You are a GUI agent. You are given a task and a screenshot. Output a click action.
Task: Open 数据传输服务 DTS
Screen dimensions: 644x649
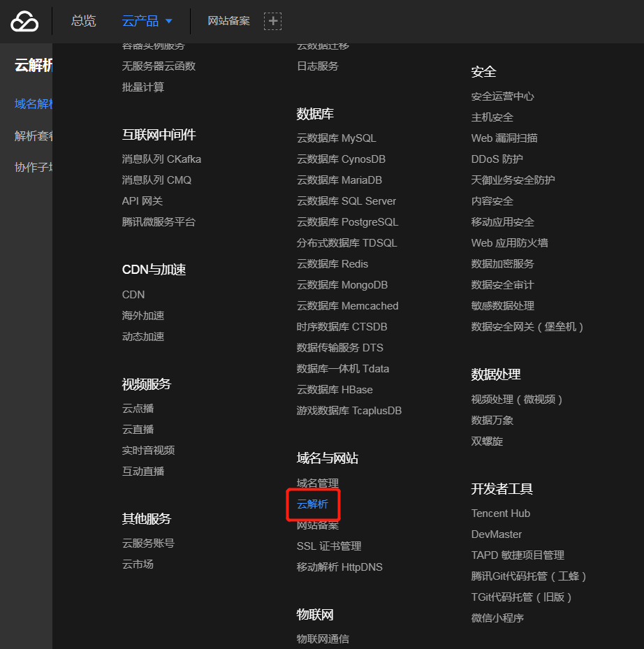coord(339,348)
